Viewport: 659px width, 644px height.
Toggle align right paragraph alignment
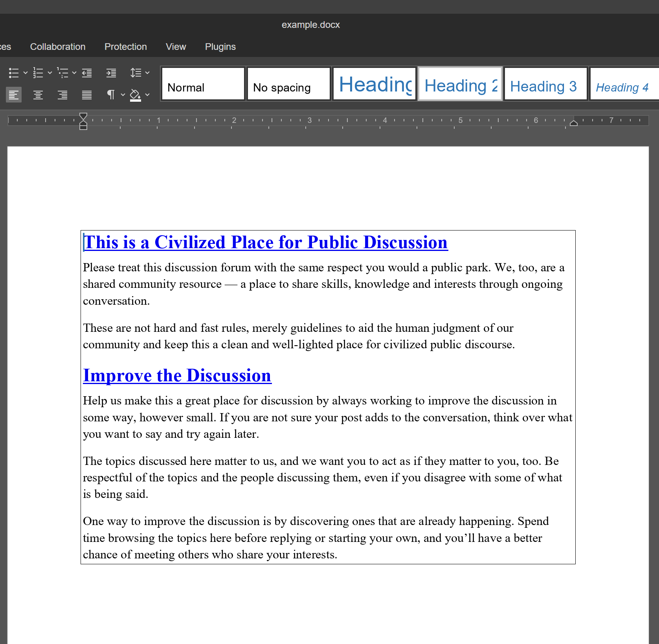click(62, 95)
